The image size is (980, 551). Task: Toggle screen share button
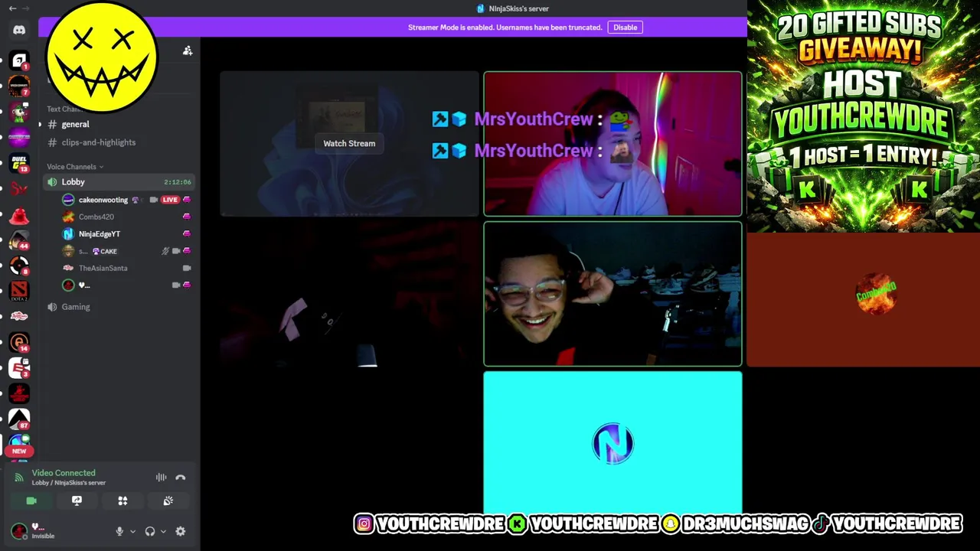pyautogui.click(x=77, y=500)
